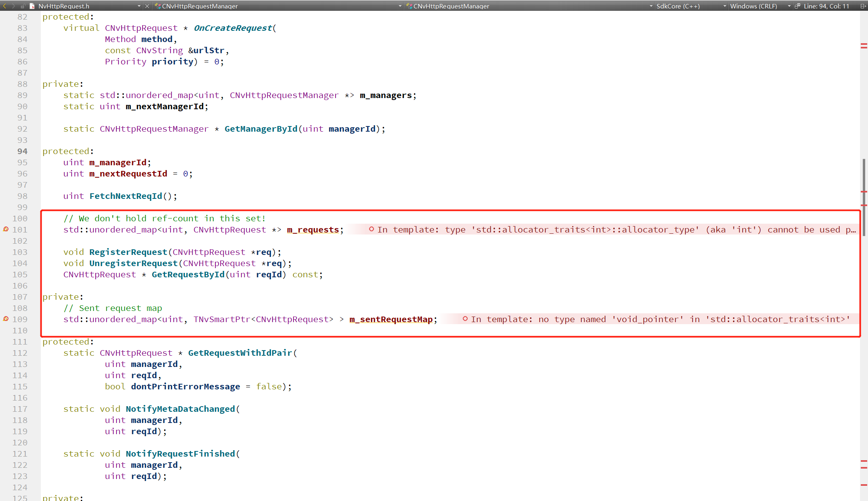Click the void_pointer inline error message
The width and height of the screenshot is (868, 501).
click(660, 319)
